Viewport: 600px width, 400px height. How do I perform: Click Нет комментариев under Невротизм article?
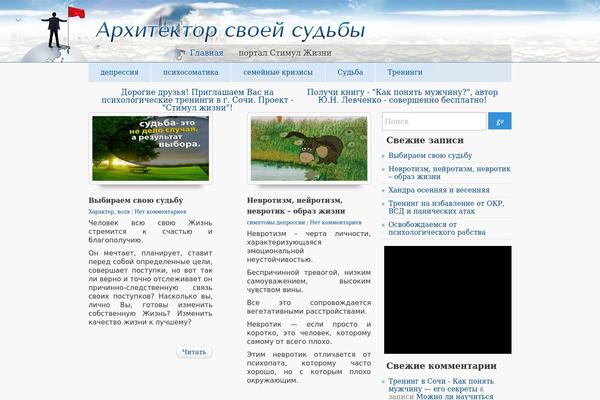pyautogui.click(x=335, y=222)
